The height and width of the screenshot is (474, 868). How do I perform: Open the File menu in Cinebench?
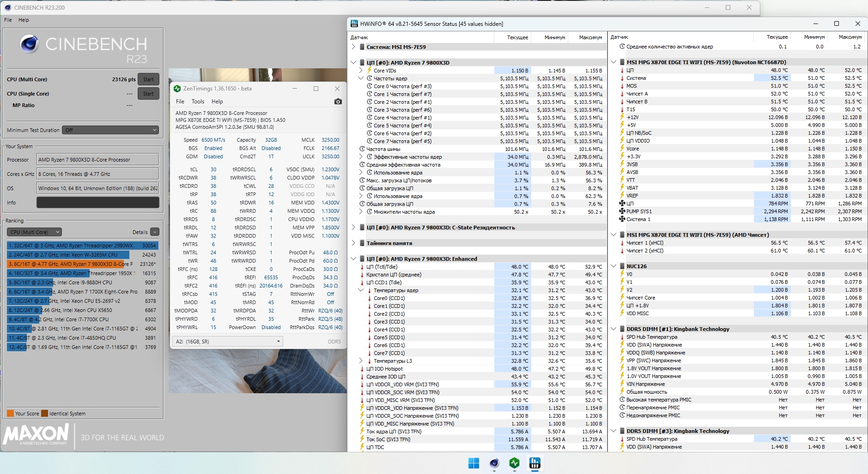tap(8, 20)
